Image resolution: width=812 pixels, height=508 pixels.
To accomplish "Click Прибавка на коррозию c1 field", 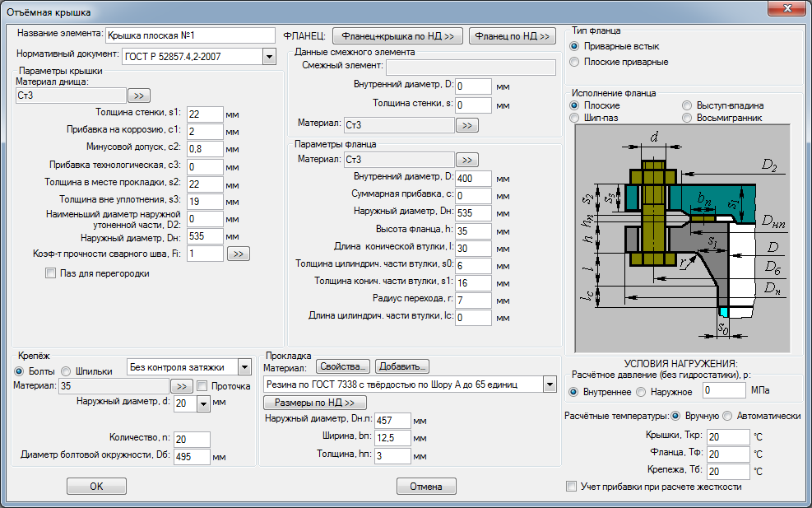I will pyautogui.click(x=205, y=131).
